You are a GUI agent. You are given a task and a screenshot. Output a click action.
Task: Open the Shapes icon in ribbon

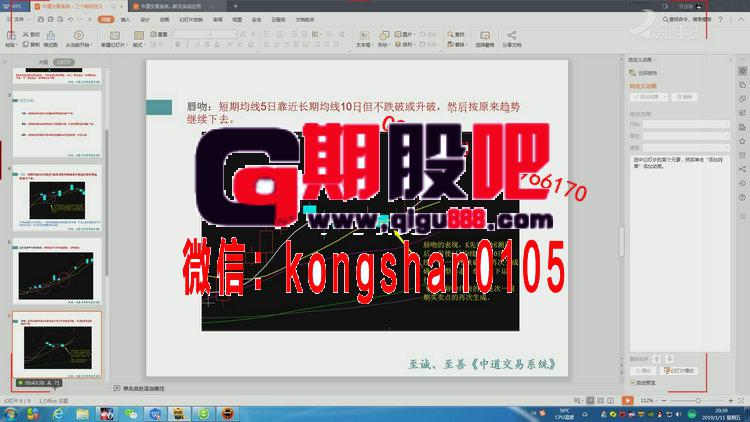click(x=384, y=35)
